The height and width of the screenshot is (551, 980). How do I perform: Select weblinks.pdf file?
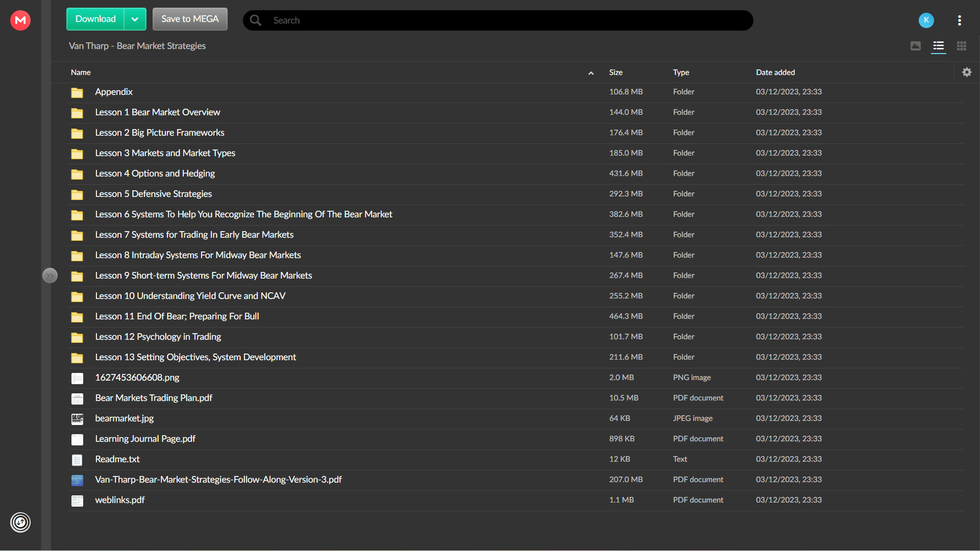(120, 500)
